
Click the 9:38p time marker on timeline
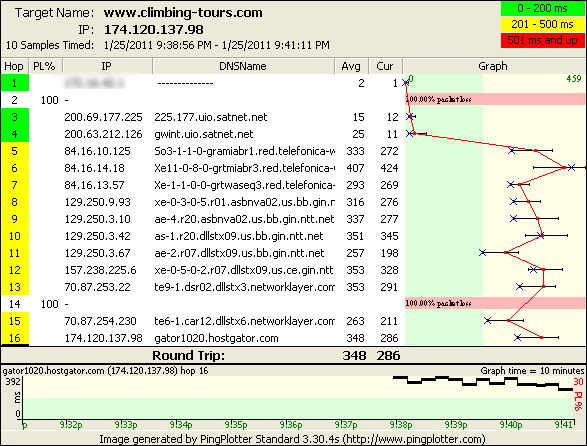(401, 425)
